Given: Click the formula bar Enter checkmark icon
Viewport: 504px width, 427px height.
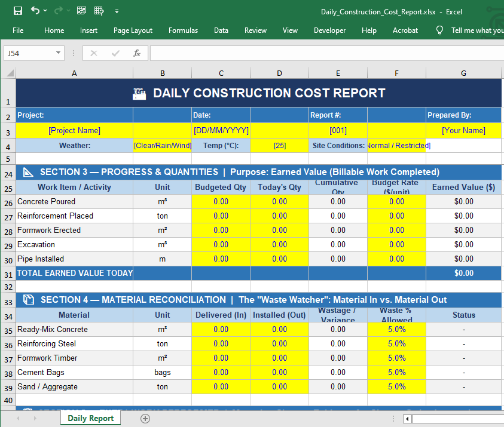Looking at the screenshot, I should (115, 53).
